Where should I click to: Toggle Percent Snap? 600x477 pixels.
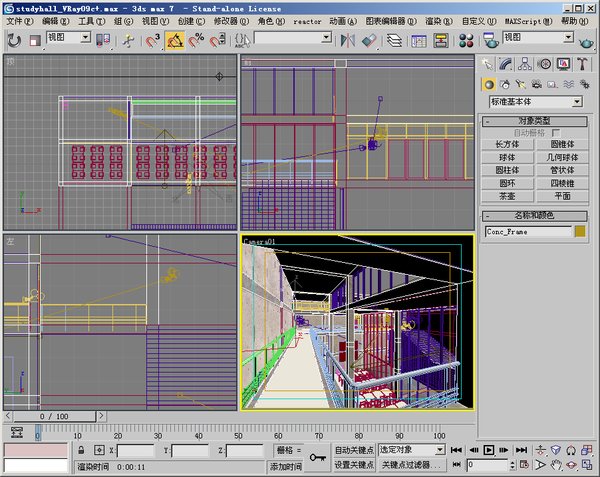(196, 41)
